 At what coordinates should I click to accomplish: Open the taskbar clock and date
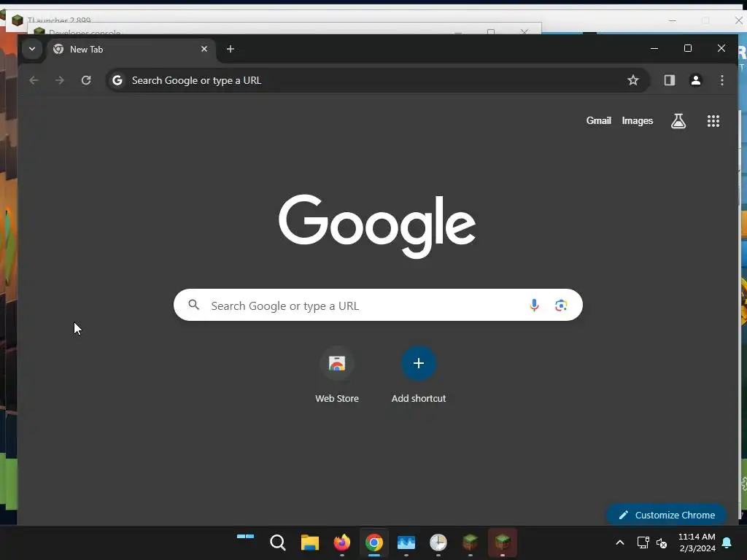point(697,542)
